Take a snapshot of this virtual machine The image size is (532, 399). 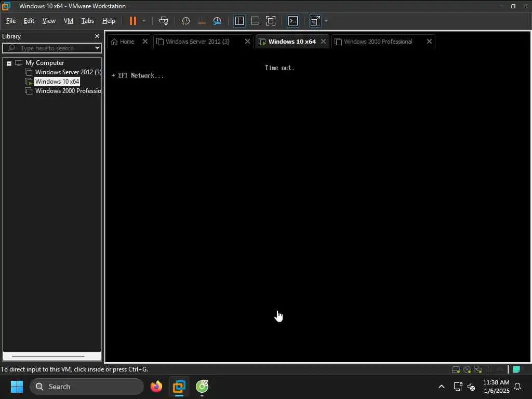pyautogui.click(x=185, y=21)
